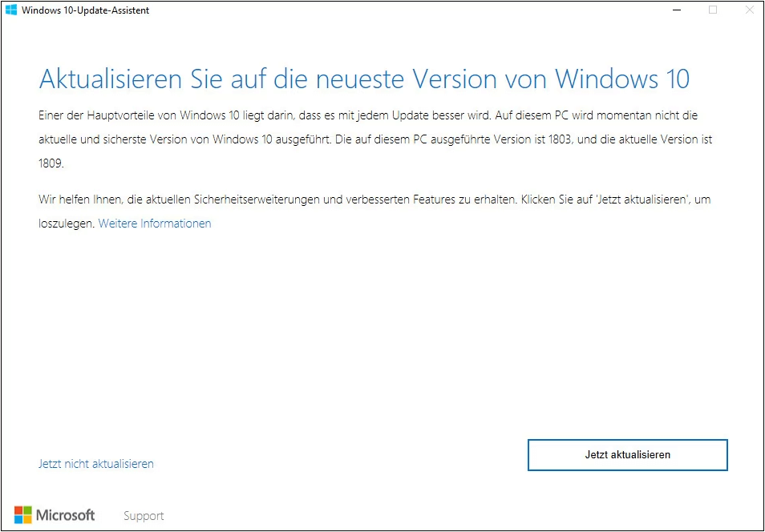Open the Support page link
Viewport: 765px width, 532px height.
[143, 516]
